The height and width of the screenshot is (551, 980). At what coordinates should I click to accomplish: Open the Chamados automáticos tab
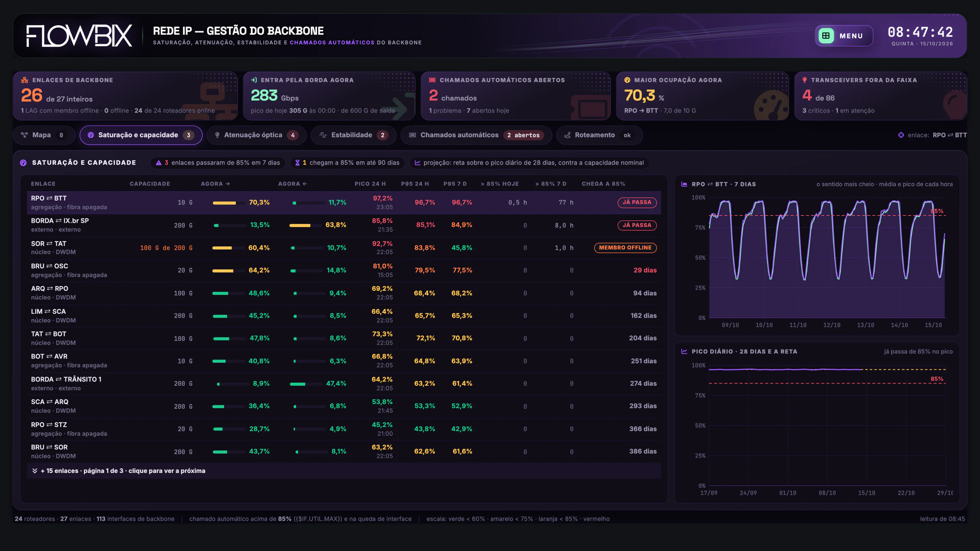pyautogui.click(x=476, y=135)
